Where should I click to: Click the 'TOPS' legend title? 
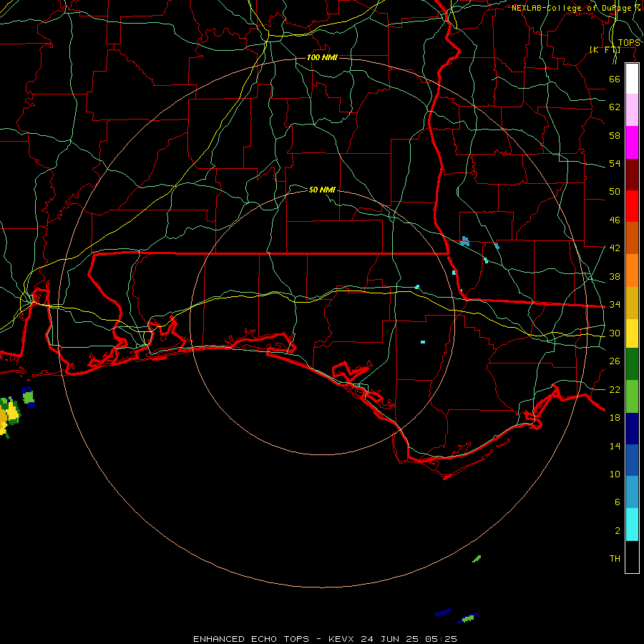[629, 43]
